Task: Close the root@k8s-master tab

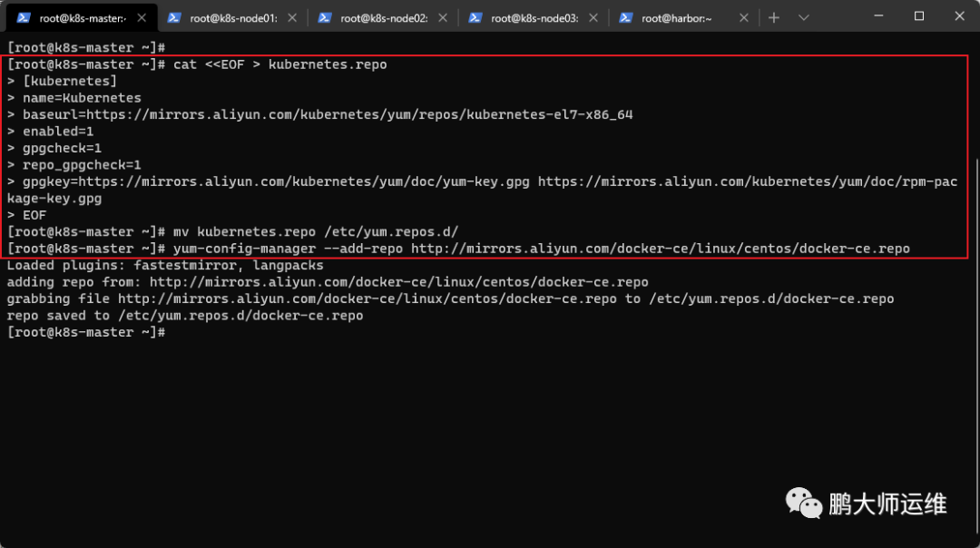Action: tap(142, 17)
